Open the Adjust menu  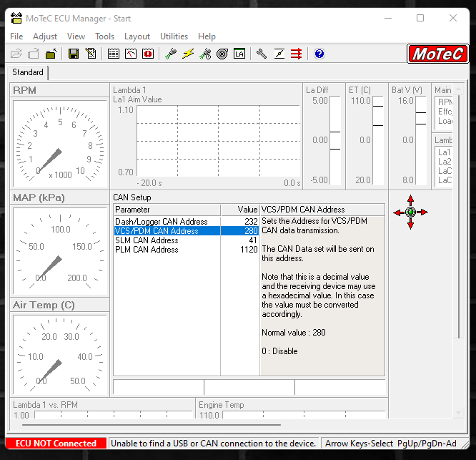45,36
